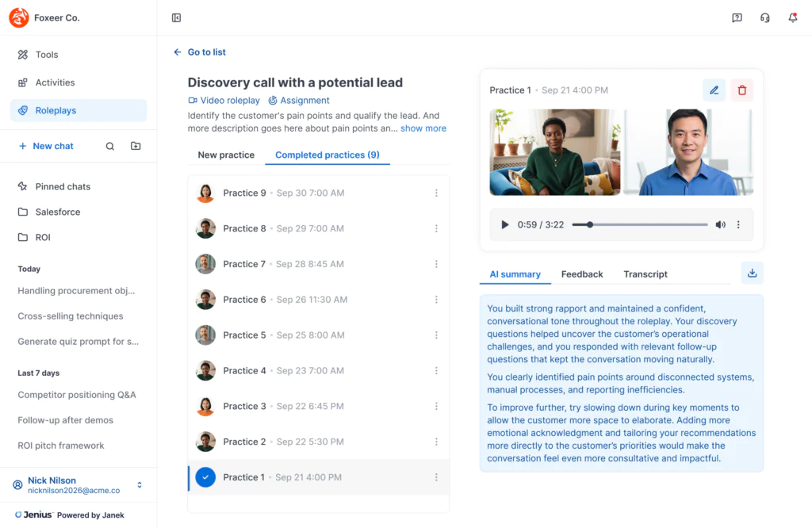Download the summary with download icon
The image size is (812, 528).
pos(753,273)
